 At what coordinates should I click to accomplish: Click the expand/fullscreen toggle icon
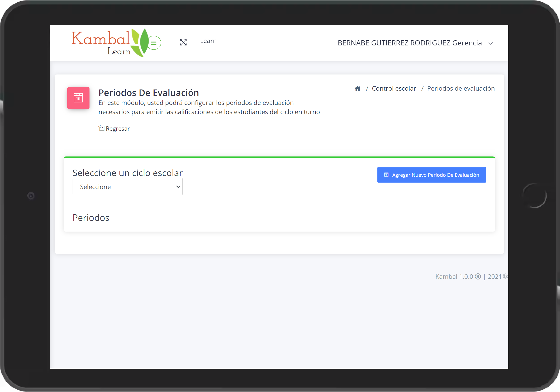183,42
